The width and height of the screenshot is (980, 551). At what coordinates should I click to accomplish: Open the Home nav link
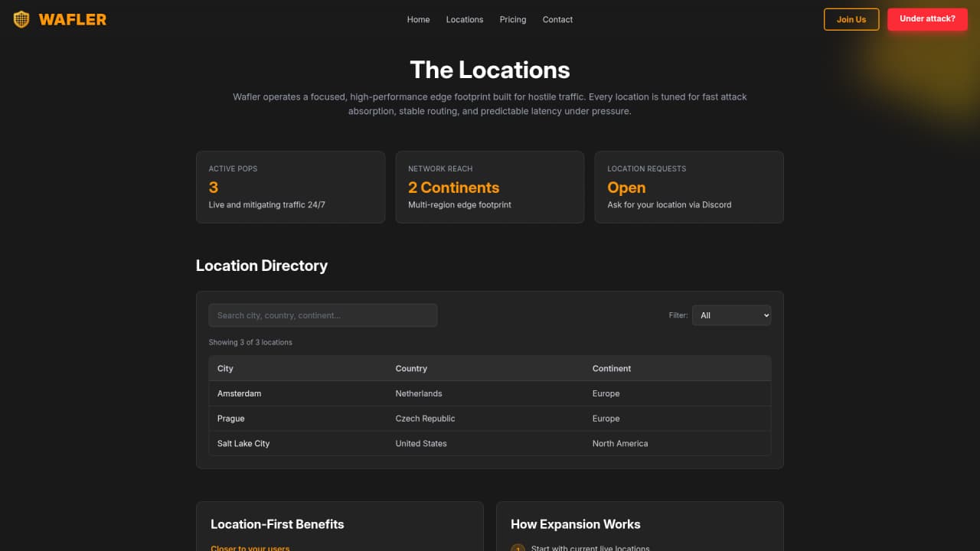[418, 19]
